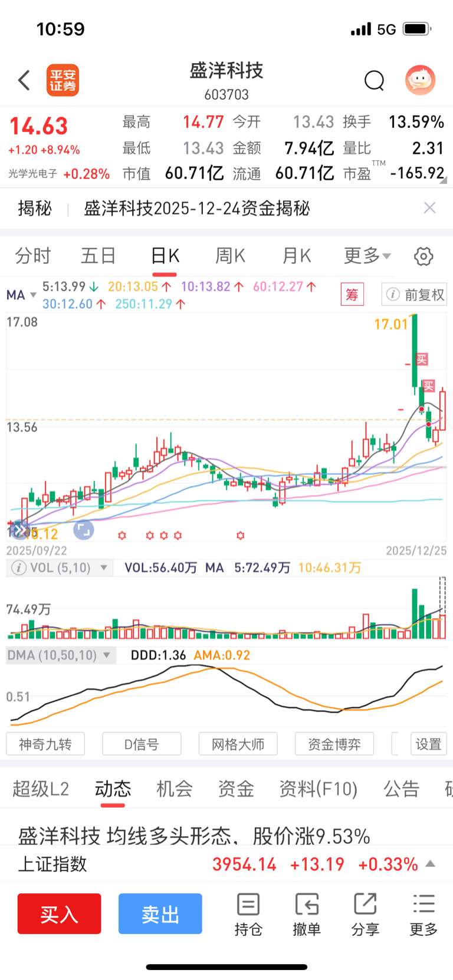Open the MA indicator dropdown
This screenshot has height=980, width=453.
coord(22,295)
